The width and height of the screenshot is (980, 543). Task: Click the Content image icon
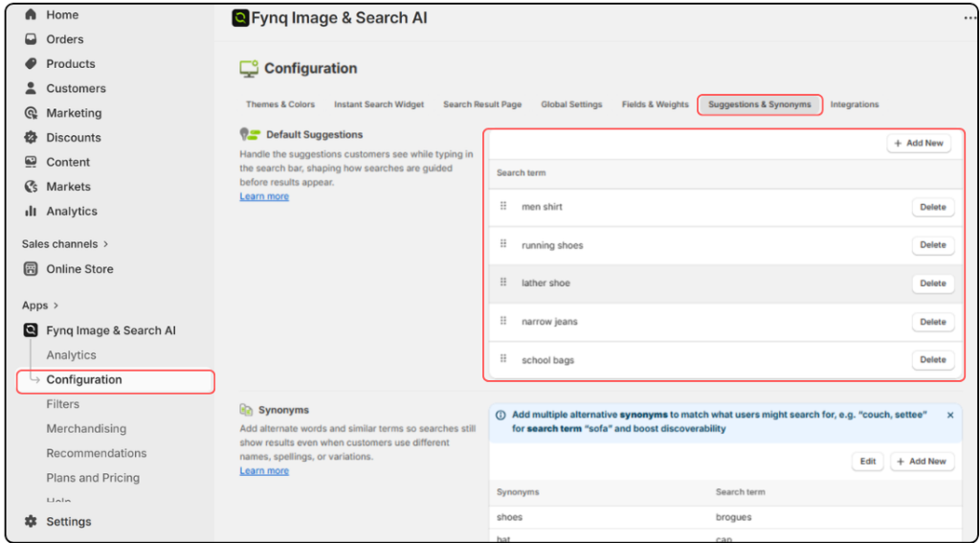31,162
